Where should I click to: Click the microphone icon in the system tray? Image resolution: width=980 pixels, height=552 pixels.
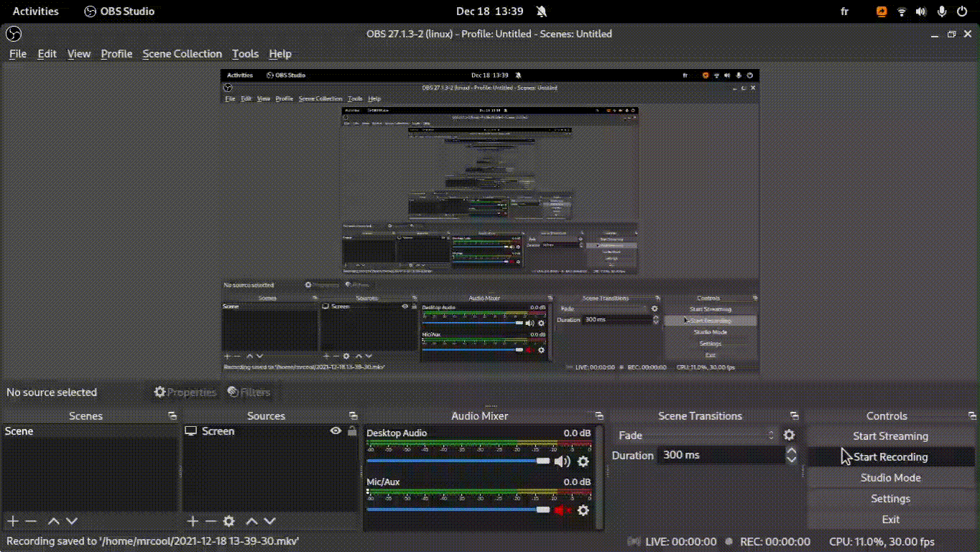pos(942,11)
